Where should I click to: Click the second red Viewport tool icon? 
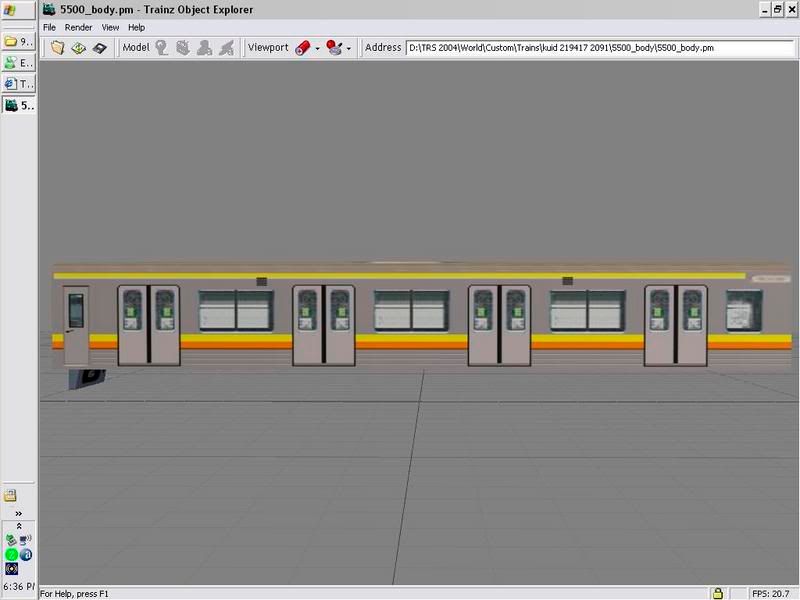click(334, 47)
